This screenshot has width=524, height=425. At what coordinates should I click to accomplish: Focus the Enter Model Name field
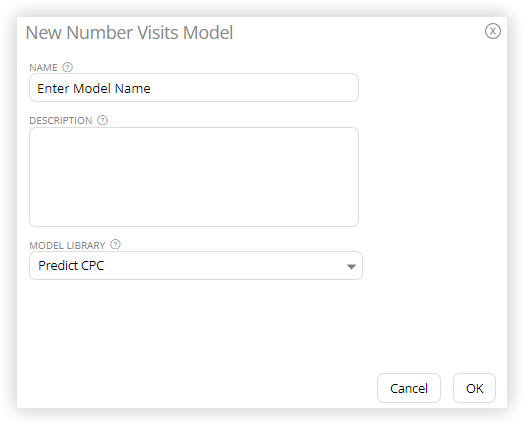pyautogui.click(x=194, y=88)
